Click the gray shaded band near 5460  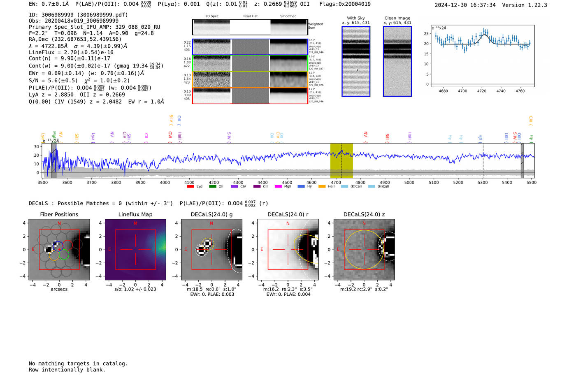522,160
